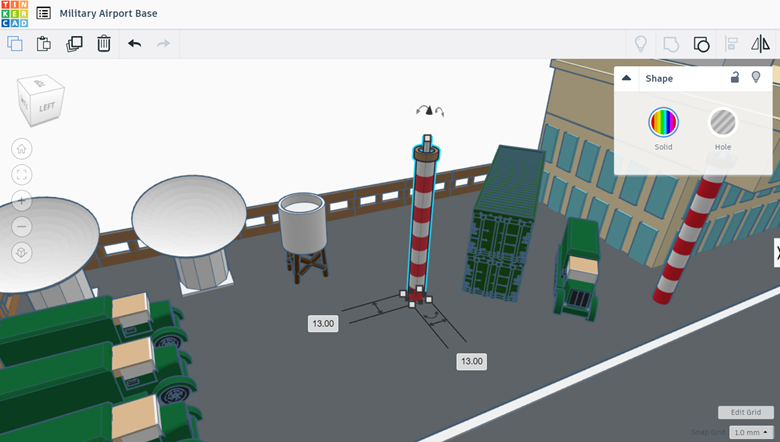780x442 pixels.
Task: Click the Tinkercad logo
Action: coord(14,14)
